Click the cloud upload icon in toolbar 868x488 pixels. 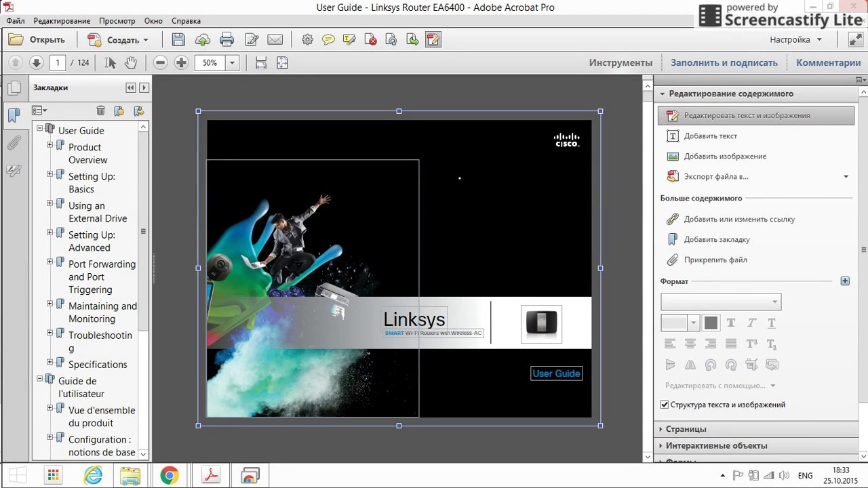[202, 40]
